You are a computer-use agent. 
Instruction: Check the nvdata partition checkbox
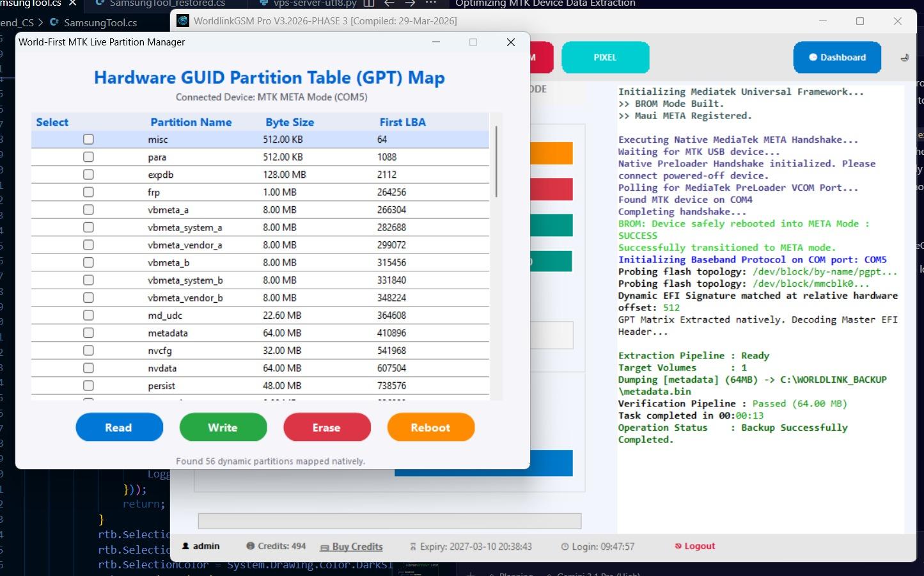pyautogui.click(x=88, y=368)
